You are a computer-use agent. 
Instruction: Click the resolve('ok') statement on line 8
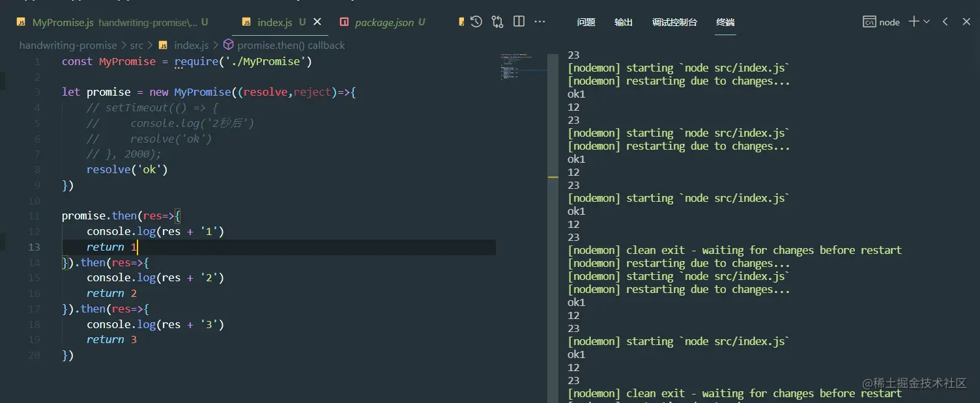click(127, 169)
